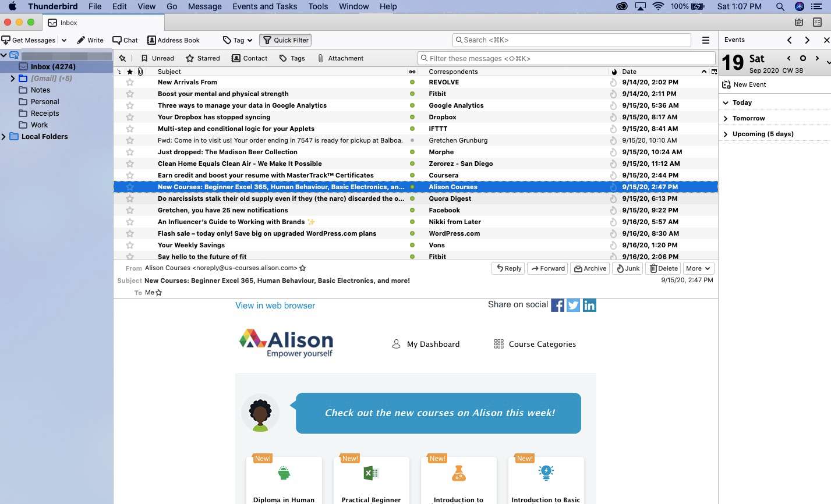The width and height of the screenshot is (831, 504).
Task: Forward the Alison Courses email
Action: [547, 268]
